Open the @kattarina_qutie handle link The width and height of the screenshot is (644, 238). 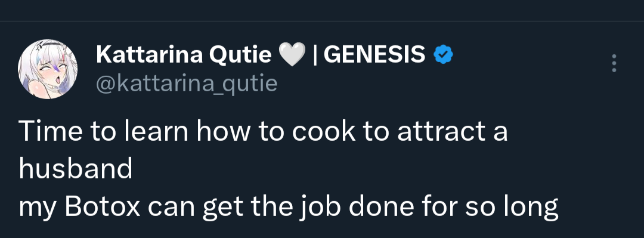click(x=187, y=84)
